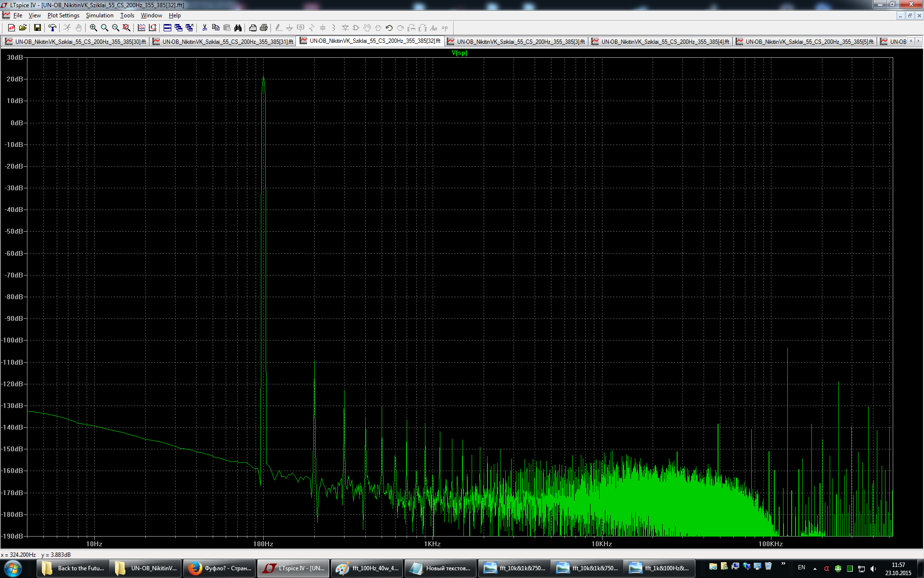
Task: Switch to the 355_385[30].fft tab
Action: click(x=76, y=42)
